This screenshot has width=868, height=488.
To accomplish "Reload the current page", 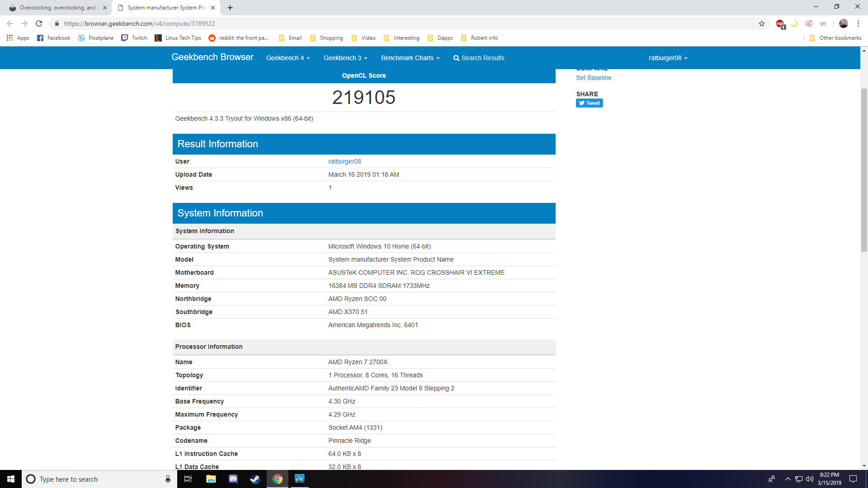I will point(39,23).
